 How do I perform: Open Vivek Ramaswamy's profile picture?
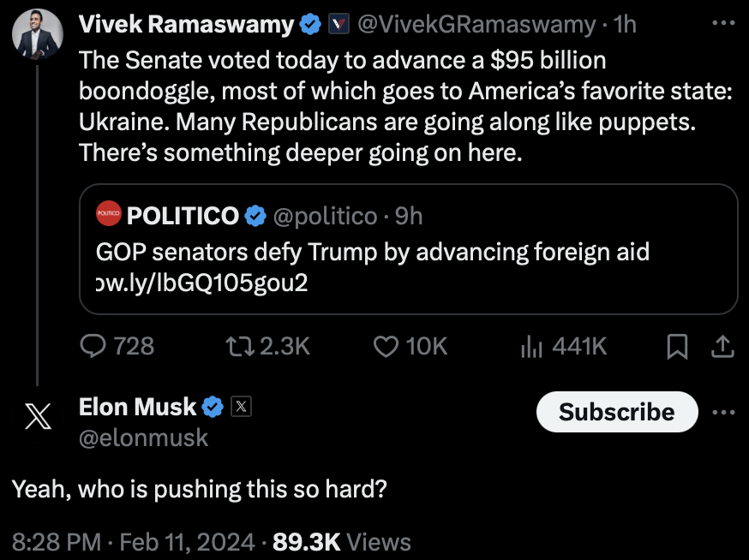(x=37, y=33)
